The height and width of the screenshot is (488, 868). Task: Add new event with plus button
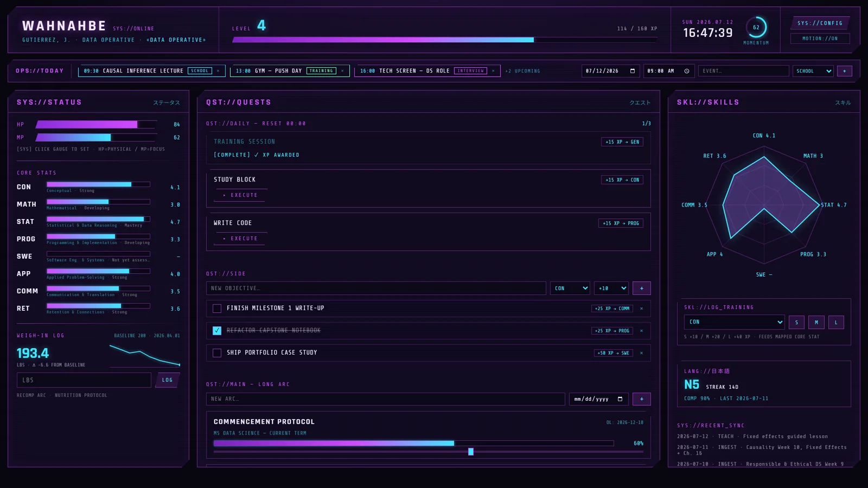tap(845, 71)
